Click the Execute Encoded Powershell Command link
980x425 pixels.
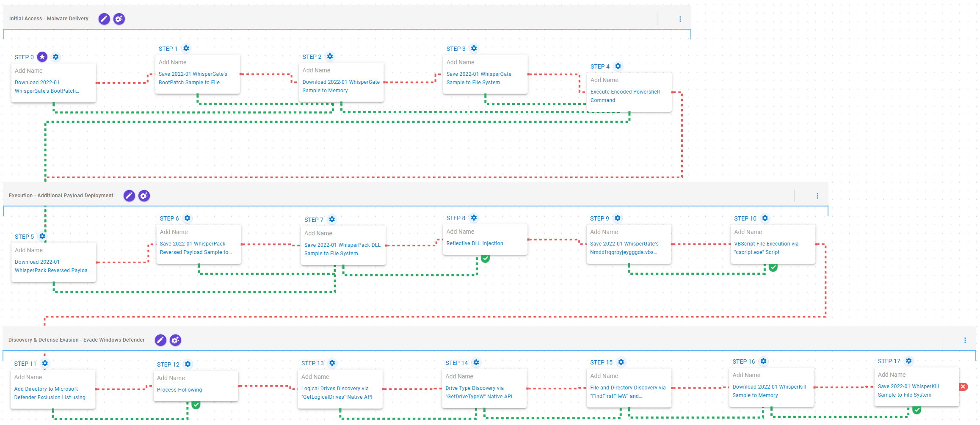coord(625,96)
